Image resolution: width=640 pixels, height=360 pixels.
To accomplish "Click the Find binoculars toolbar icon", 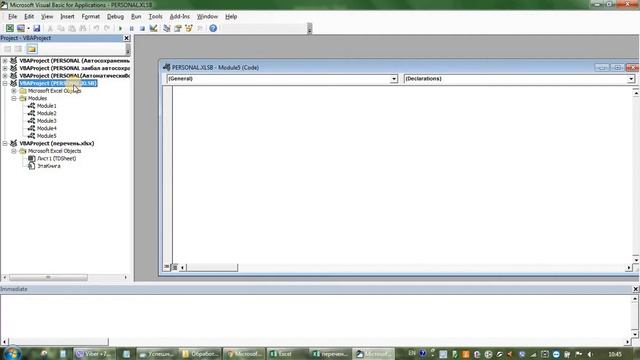I will pos(83,28).
